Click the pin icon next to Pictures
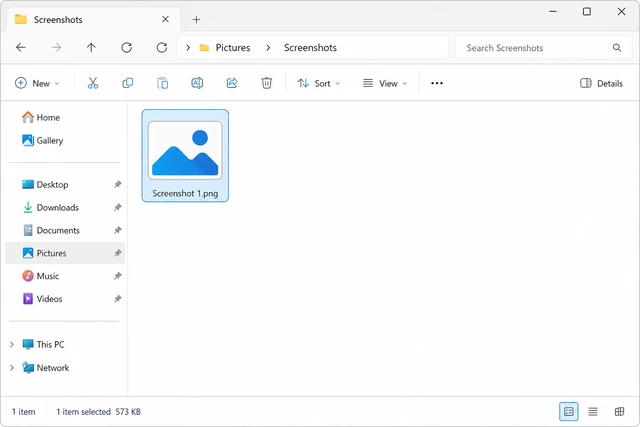640x427 pixels. coord(118,253)
